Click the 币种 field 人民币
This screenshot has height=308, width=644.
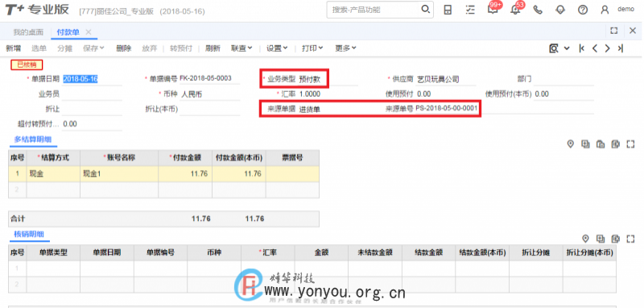point(209,94)
